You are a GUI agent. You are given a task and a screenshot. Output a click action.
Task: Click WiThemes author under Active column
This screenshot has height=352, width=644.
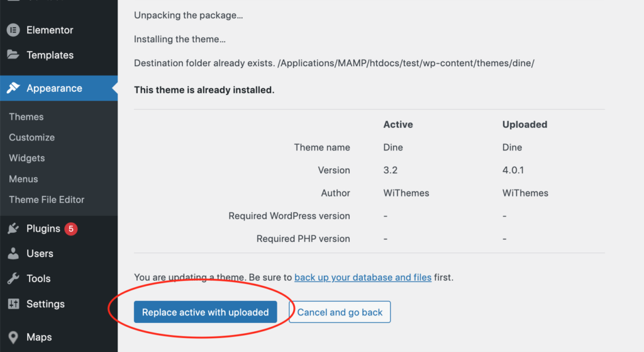tap(406, 193)
